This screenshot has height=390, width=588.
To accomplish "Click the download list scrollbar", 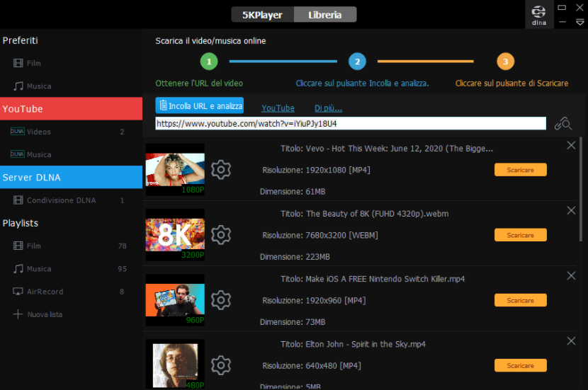I will (581, 189).
